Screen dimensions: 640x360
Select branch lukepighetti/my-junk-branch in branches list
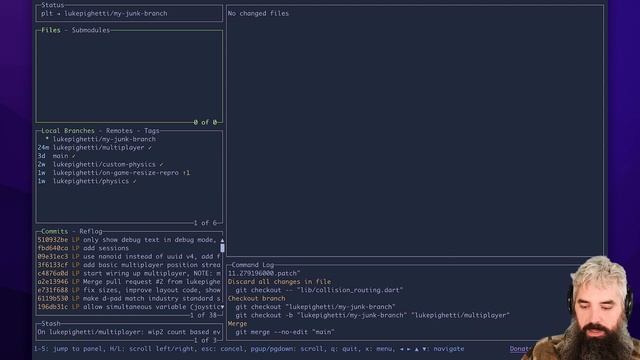129,139
